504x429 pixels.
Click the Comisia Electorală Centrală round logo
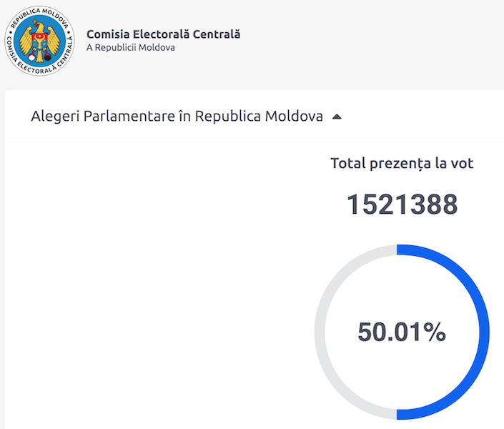click(x=39, y=41)
